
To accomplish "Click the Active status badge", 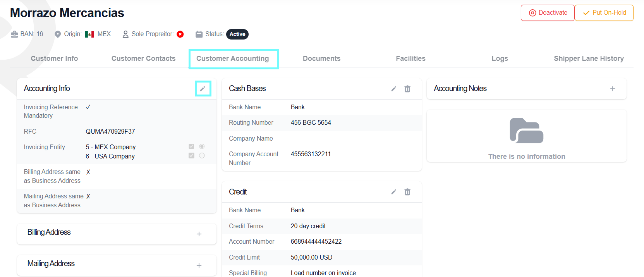I will 237,34.
